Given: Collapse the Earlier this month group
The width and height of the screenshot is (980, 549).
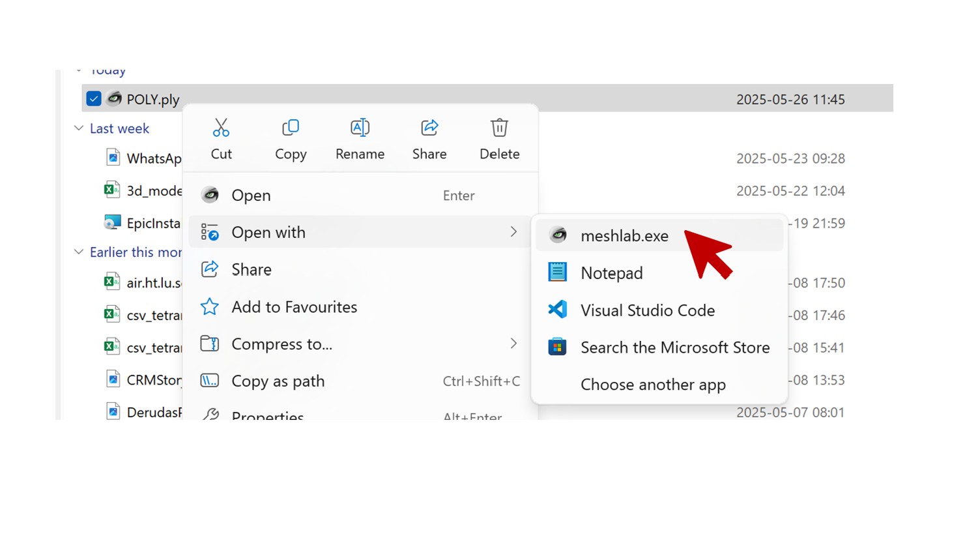Looking at the screenshot, I should [79, 252].
